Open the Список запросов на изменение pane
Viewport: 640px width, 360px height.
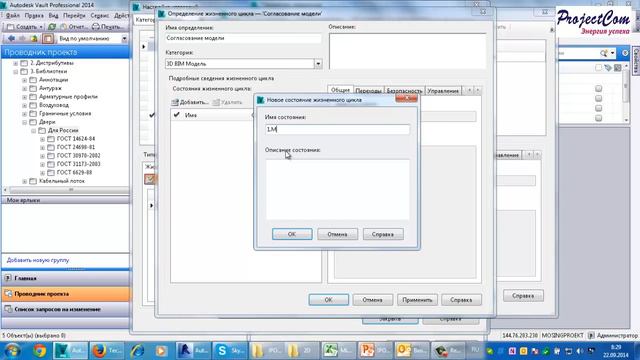pos(66,309)
